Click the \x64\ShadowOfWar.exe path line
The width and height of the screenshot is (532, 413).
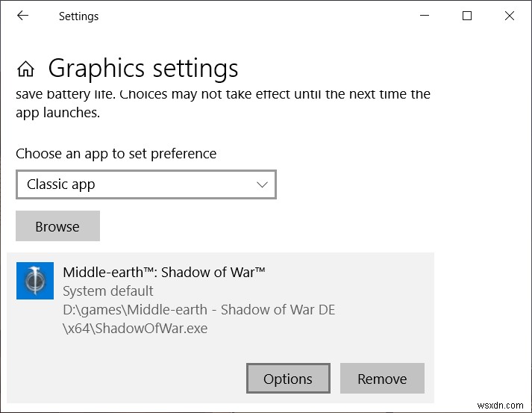(135, 328)
